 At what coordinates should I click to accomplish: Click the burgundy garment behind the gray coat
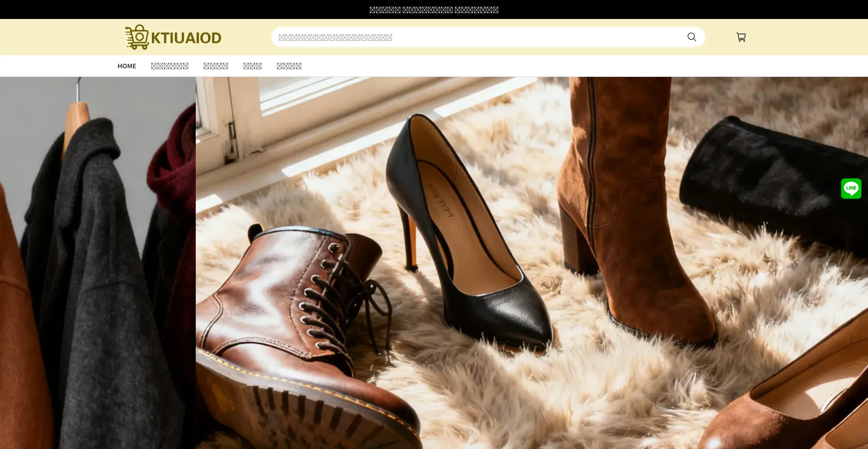(x=174, y=172)
